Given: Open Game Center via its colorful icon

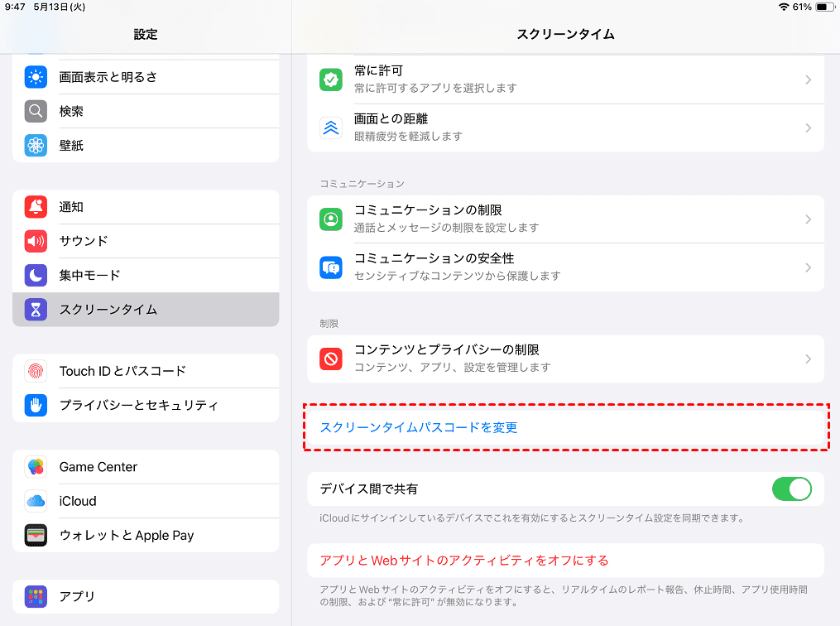Looking at the screenshot, I should pyautogui.click(x=34, y=467).
